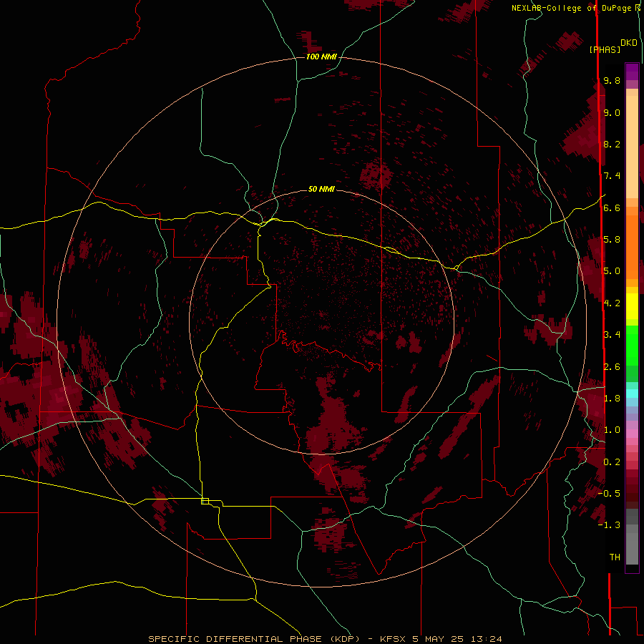Screen dimensions: 644x644
Task: Click the 6.6 legend value
Action: pyautogui.click(x=612, y=208)
